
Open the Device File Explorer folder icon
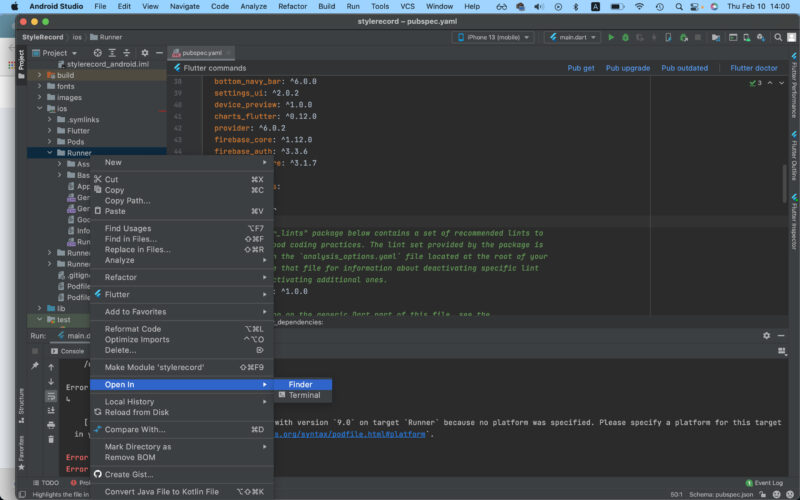click(x=716, y=37)
